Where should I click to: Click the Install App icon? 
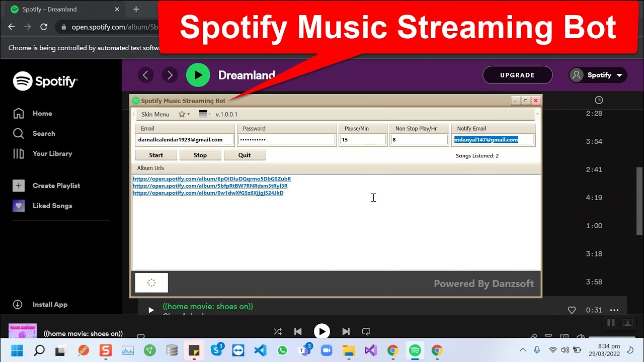18,304
